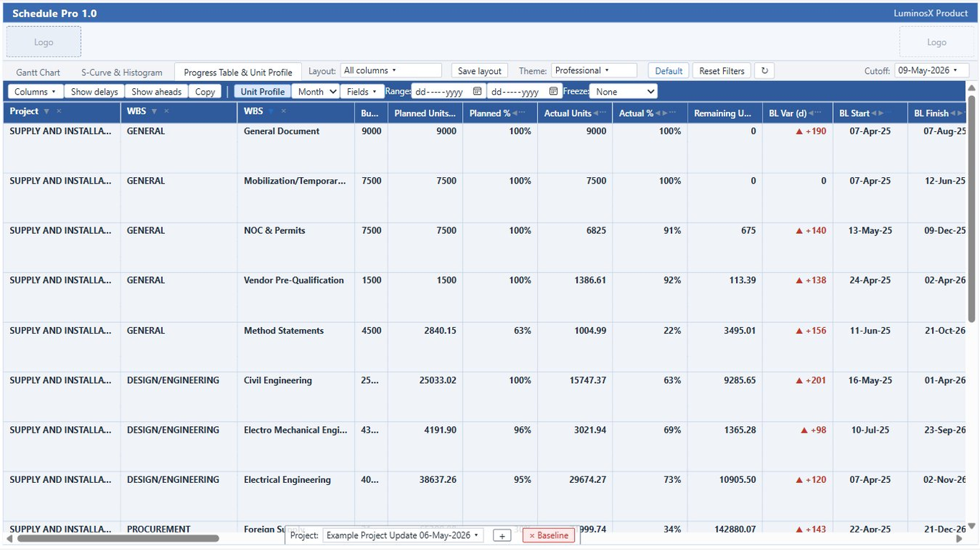This screenshot has width=980, height=551.
Task: Click the Save layout button
Action: (480, 71)
